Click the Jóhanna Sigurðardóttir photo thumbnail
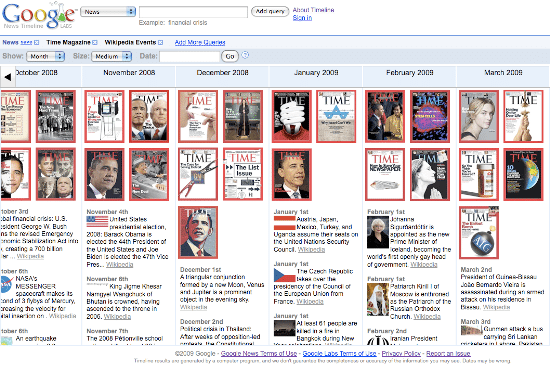This screenshot has width=550, height=370. 378,232
